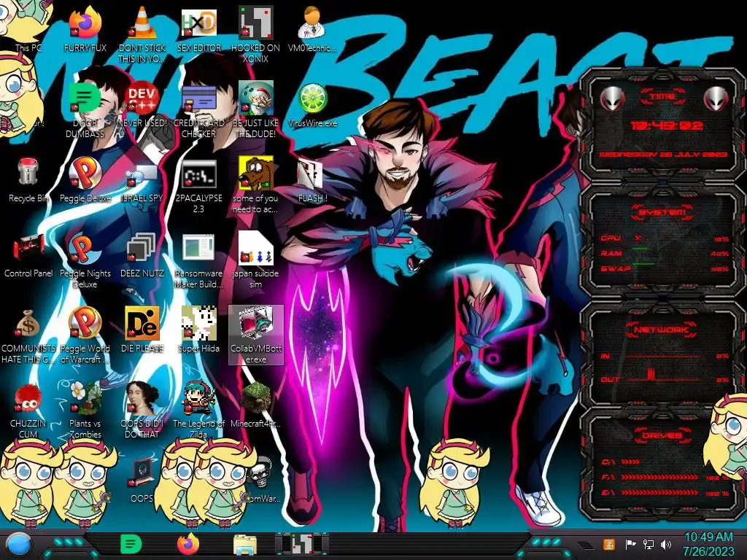This screenshot has width=747, height=560.
Task: Open the DIE PLEASE shortcut
Action: pos(142,330)
